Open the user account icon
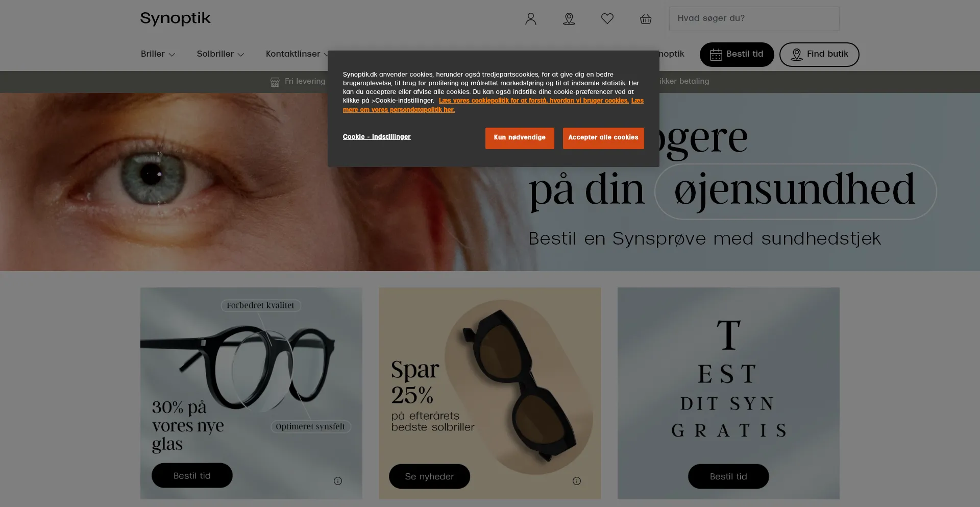This screenshot has height=507, width=980. pos(531,19)
